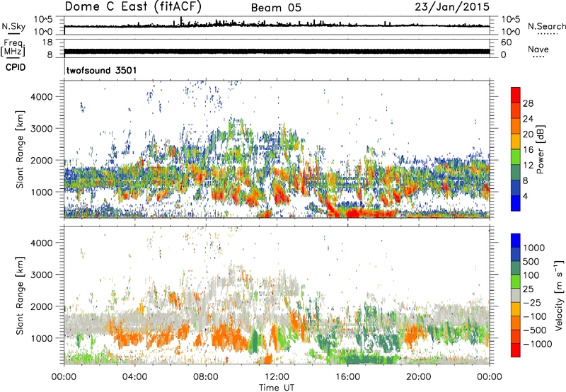Click the '25' velocity colorbar label
Viewport: 566px width, 392px height.
[x=528, y=289]
